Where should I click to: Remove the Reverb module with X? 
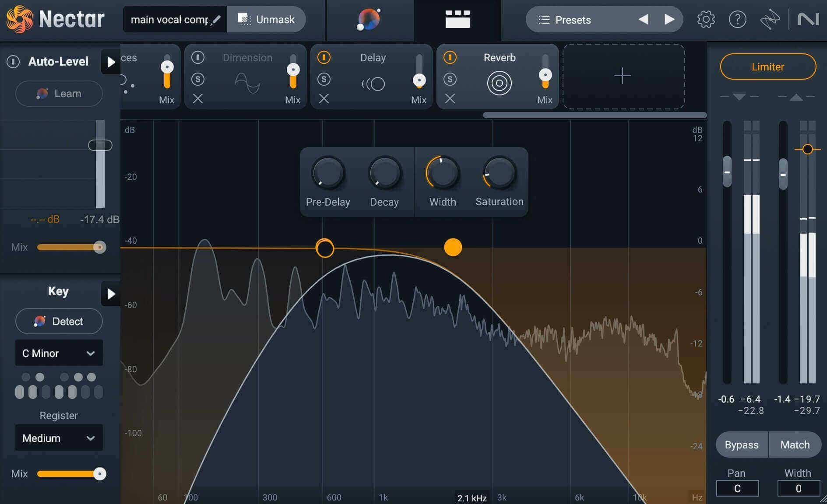tap(450, 99)
